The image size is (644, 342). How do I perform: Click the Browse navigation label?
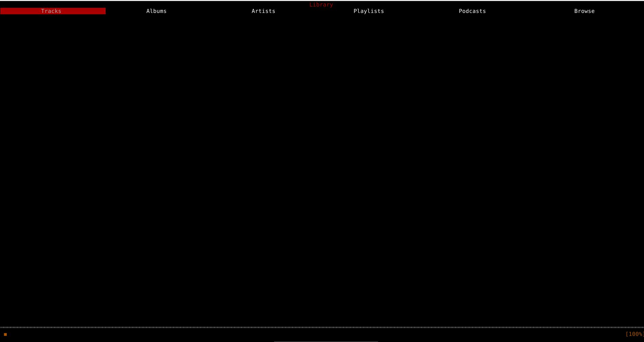(x=584, y=11)
